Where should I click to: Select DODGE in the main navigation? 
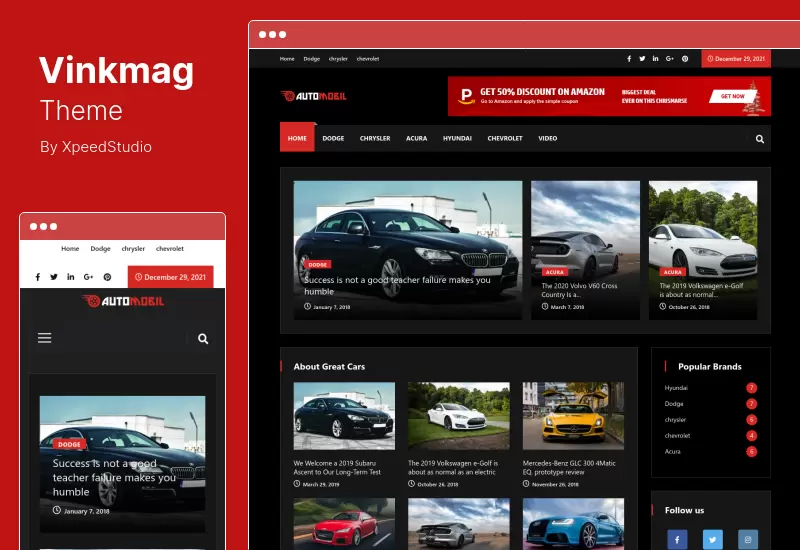click(x=333, y=138)
